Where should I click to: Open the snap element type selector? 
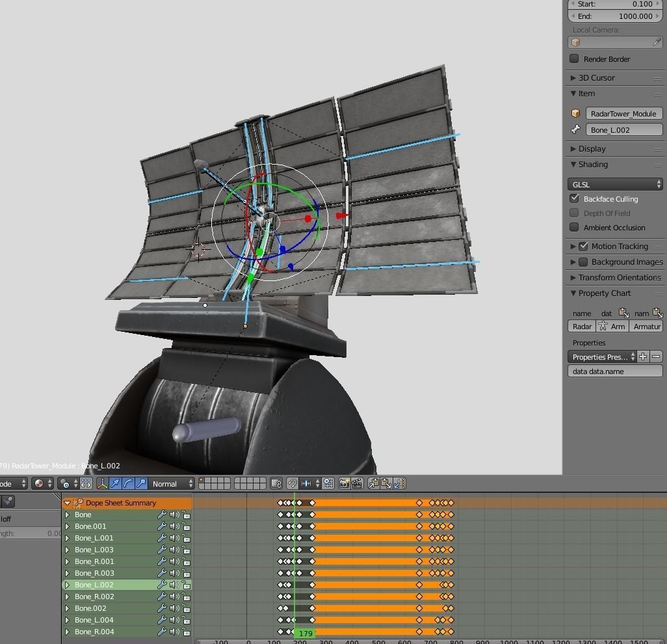pos(309,483)
